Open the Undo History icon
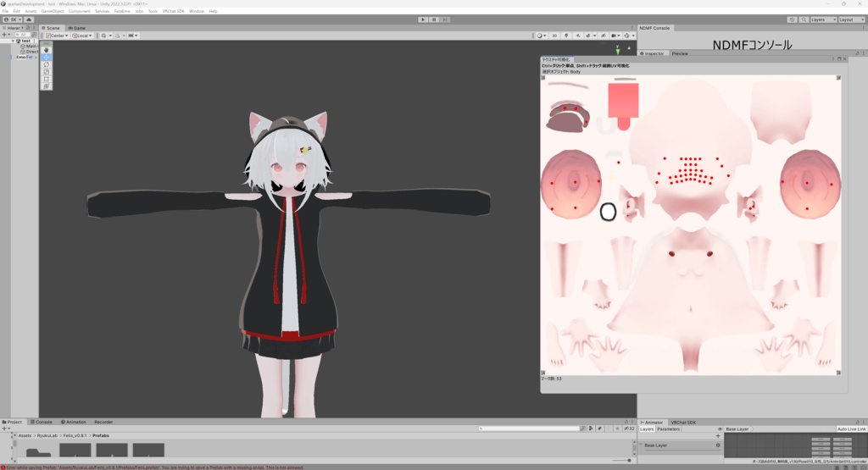This screenshot has width=868, height=470. 793,19
